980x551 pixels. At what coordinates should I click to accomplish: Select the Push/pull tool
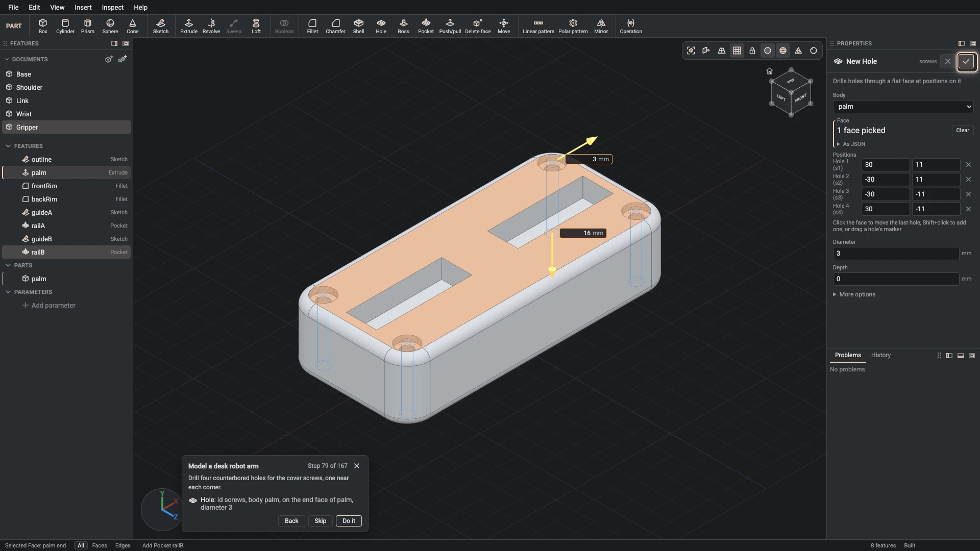point(450,26)
